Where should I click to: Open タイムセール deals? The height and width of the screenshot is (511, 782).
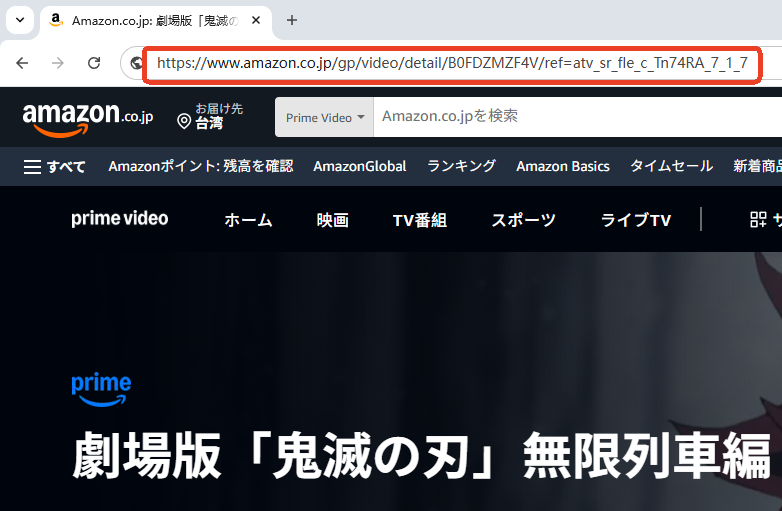pyautogui.click(x=671, y=166)
